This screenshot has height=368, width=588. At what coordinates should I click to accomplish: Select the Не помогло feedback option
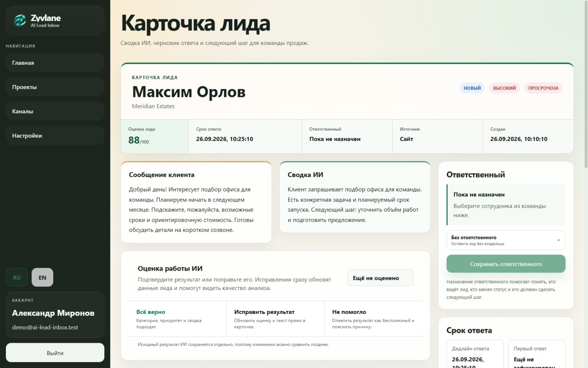[x=374, y=319]
